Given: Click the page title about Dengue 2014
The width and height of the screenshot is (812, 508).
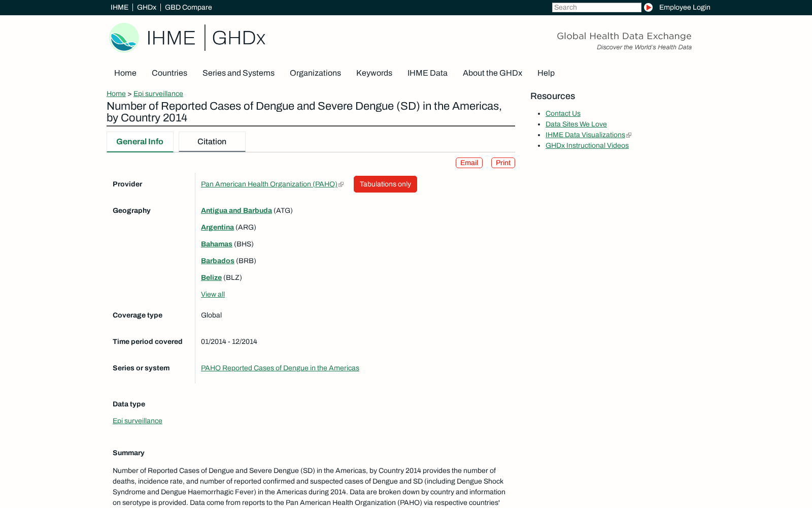Looking at the screenshot, I should pyautogui.click(x=304, y=112).
